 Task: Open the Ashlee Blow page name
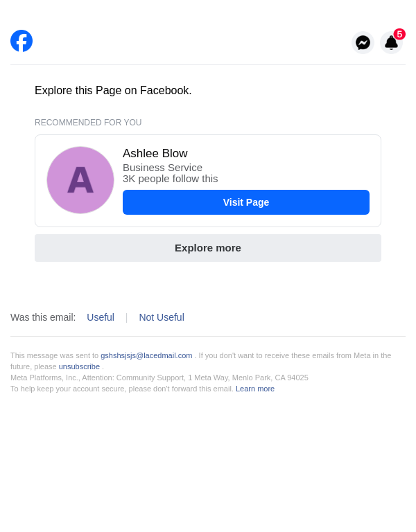[x=155, y=154]
